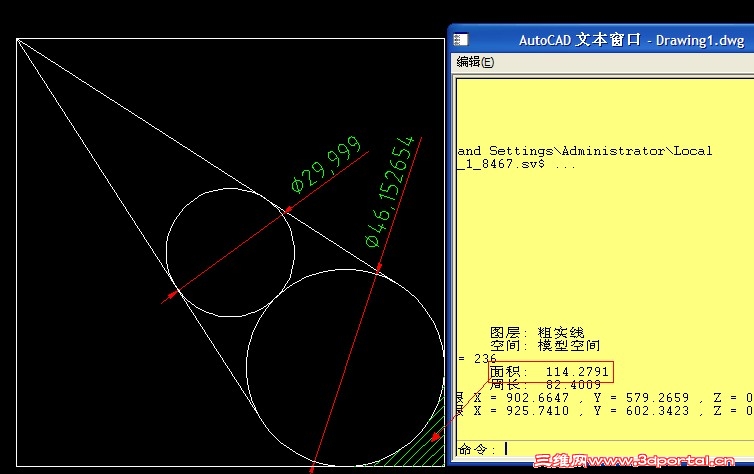Click the X = 902.6647 coordinate line
Viewport: 754px width, 474px height.
tap(605, 398)
